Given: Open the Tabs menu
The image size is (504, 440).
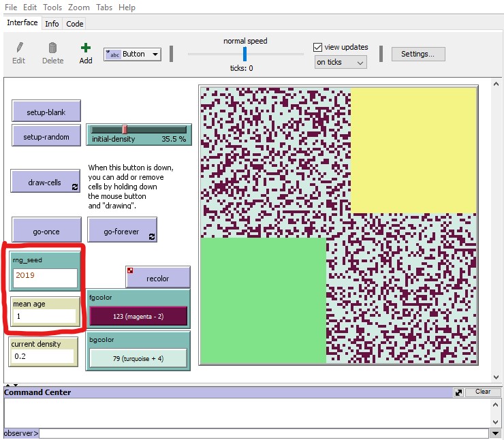Looking at the screenshot, I should point(104,7).
